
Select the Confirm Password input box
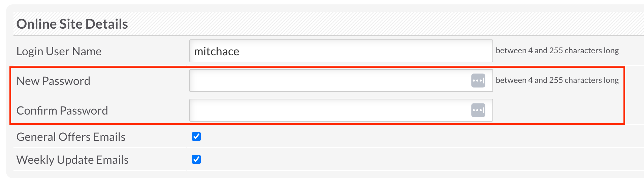pos(330,111)
